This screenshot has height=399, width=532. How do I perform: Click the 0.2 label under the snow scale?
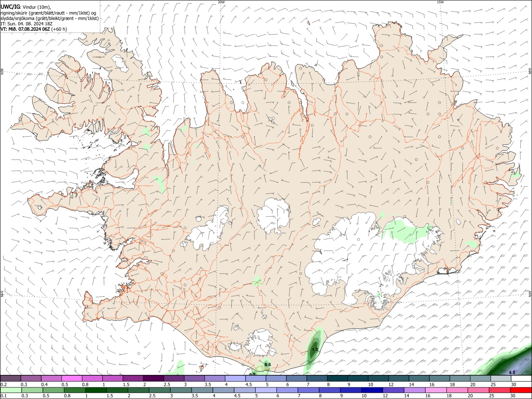coord(3,384)
